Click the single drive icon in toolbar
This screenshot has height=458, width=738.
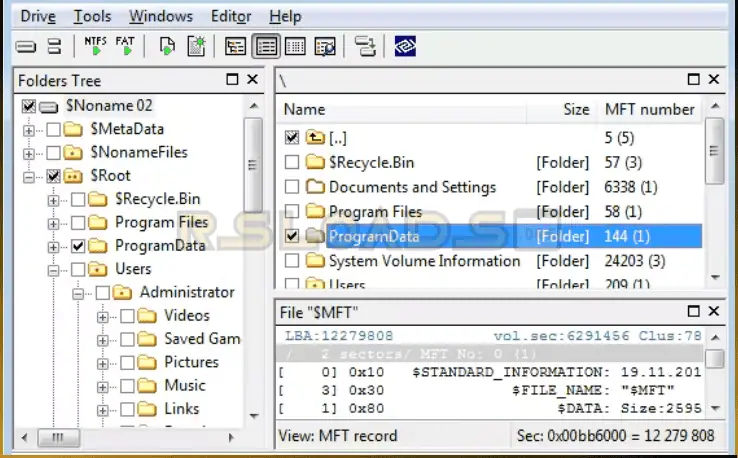click(x=27, y=46)
